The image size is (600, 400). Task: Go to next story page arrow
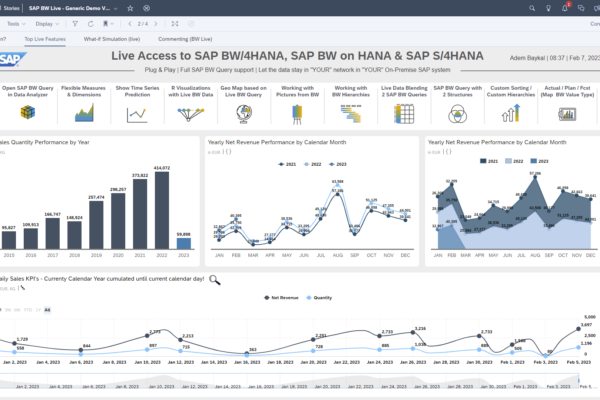[156, 24]
